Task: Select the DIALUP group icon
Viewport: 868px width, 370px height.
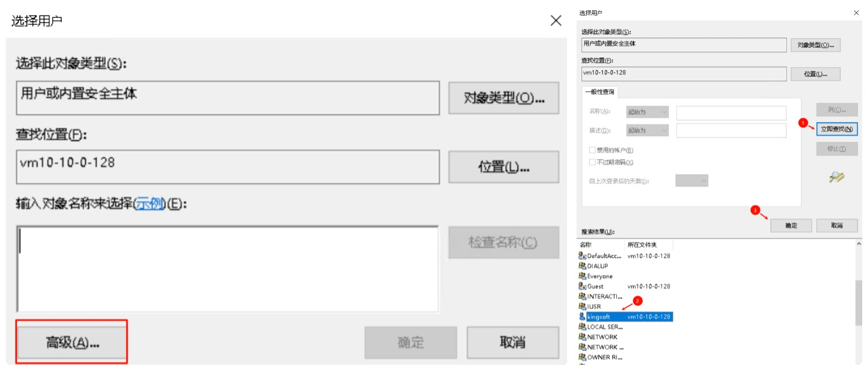Action: pos(582,266)
